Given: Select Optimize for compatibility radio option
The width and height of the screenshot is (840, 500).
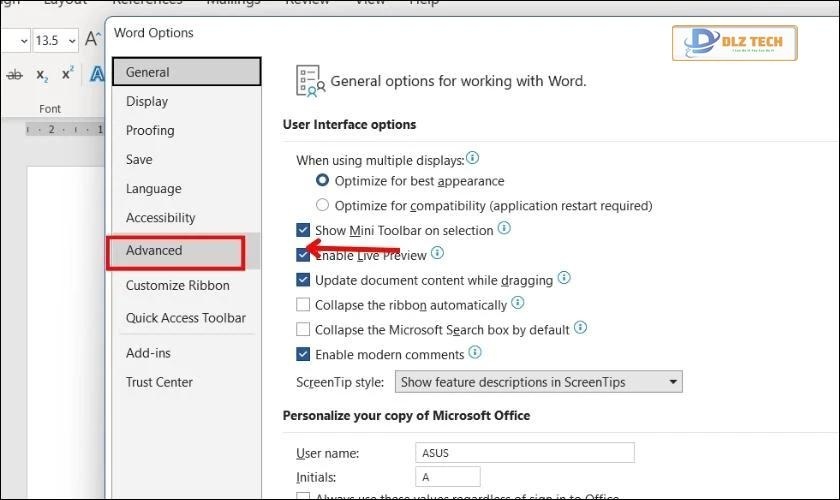Looking at the screenshot, I should point(322,206).
